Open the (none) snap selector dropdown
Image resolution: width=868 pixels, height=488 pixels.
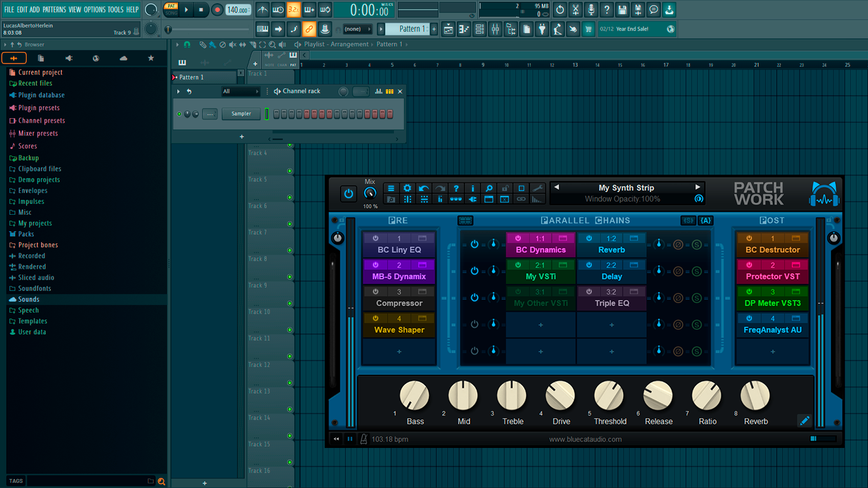pos(357,29)
